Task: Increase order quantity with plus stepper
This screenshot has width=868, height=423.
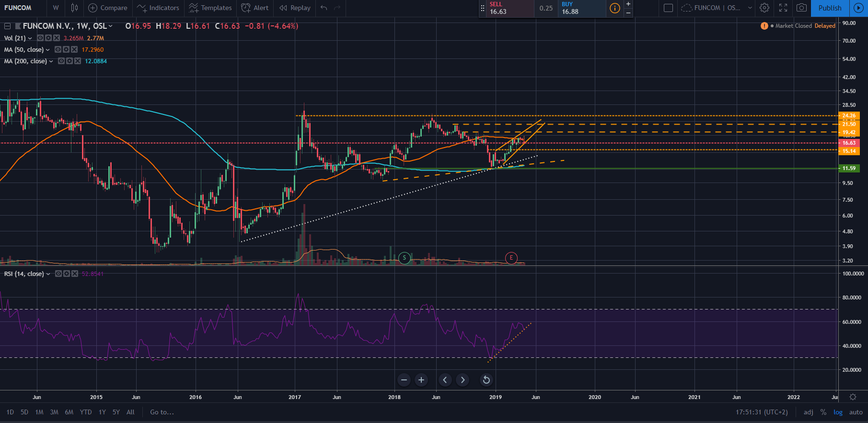Action: pos(628,4)
